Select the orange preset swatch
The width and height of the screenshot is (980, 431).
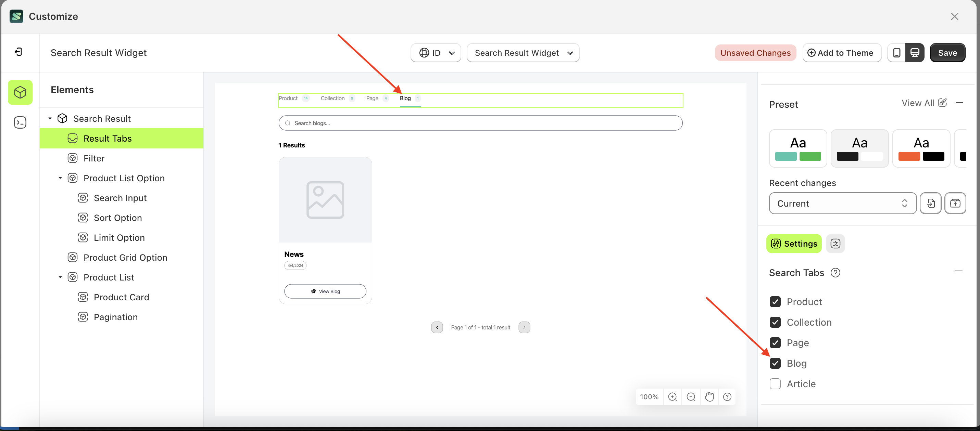[921, 148]
